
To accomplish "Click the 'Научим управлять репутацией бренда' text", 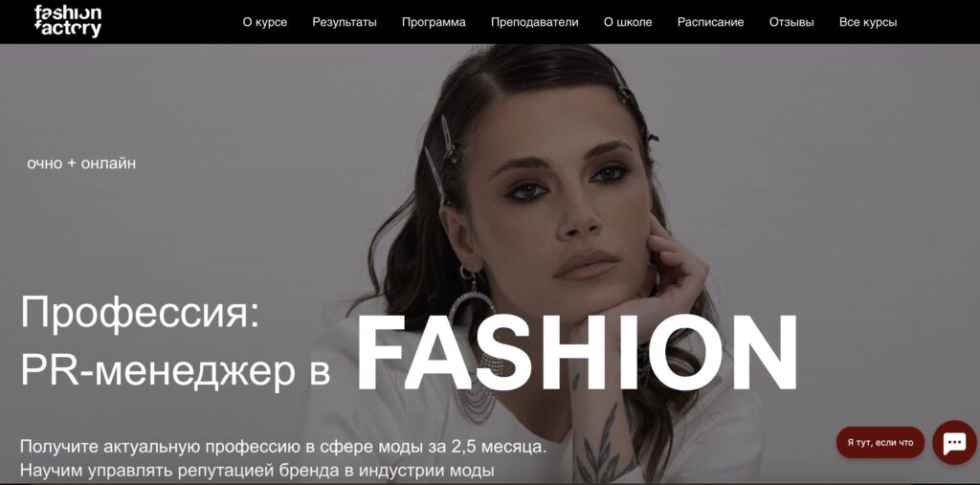I will pos(257,470).
